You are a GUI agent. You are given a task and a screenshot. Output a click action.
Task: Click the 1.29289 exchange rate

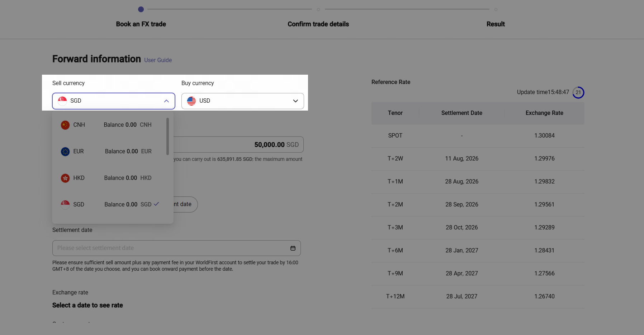[x=544, y=228]
